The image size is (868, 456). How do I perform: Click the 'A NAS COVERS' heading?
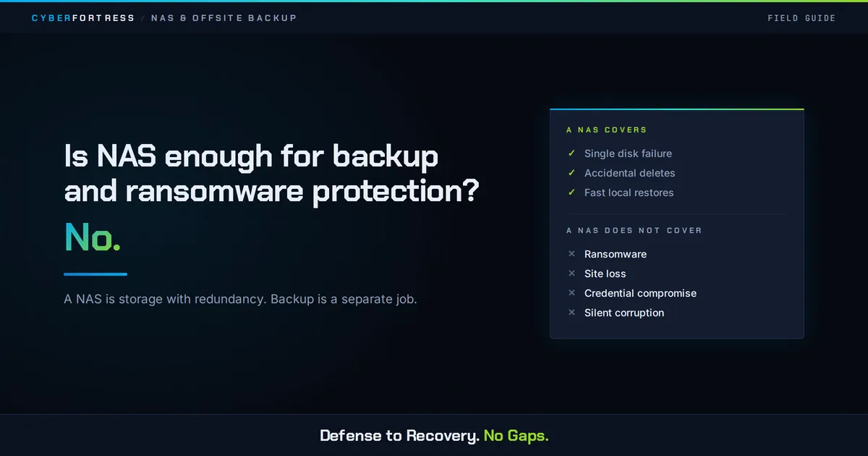point(607,130)
